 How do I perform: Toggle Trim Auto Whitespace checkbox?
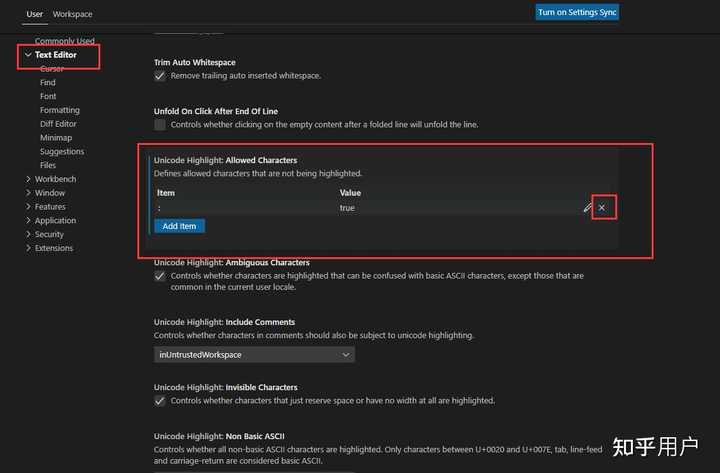[x=160, y=76]
